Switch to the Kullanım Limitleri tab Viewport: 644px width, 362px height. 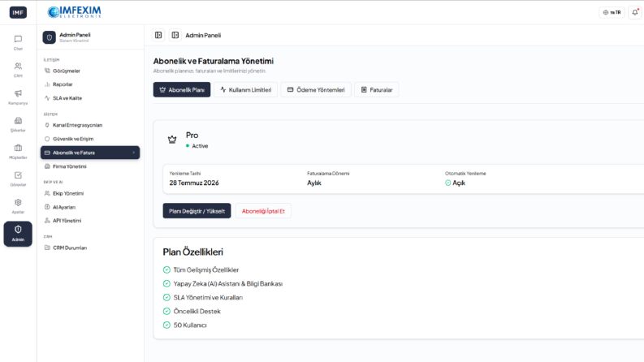click(x=245, y=90)
